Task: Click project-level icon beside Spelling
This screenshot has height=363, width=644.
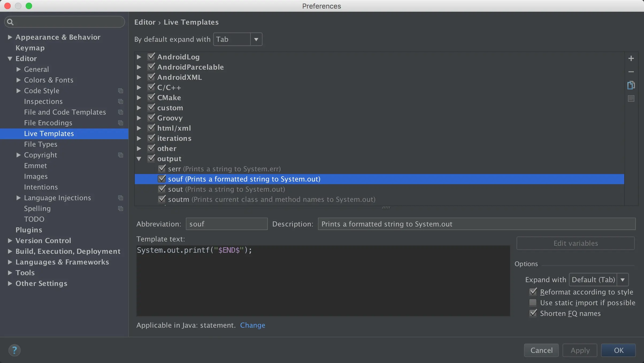Action: [121, 209]
